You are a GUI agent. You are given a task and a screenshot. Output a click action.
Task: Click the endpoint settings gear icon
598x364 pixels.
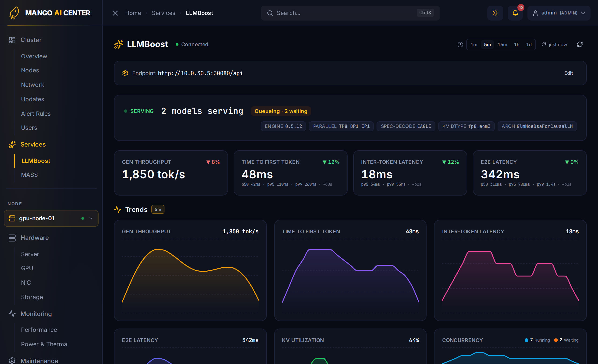tap(125, 73)
